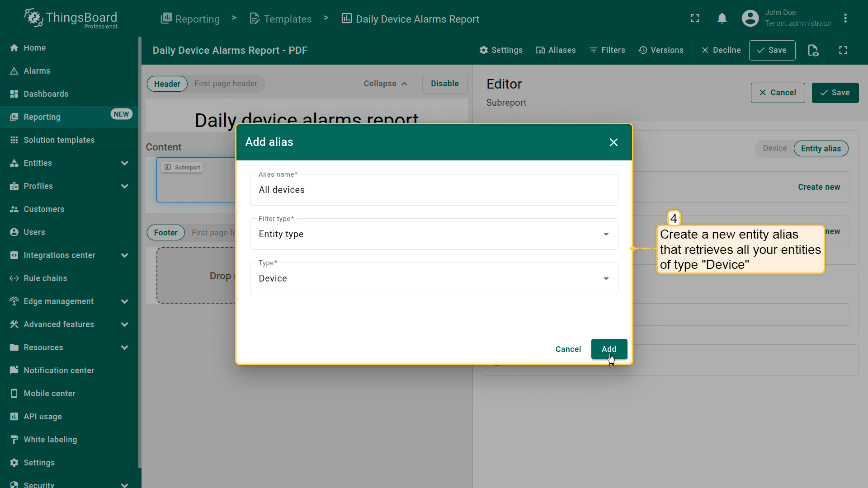This screenshot has width=868, height=488.
Task: Click the Alias name input field
Action: pos(434,190)
